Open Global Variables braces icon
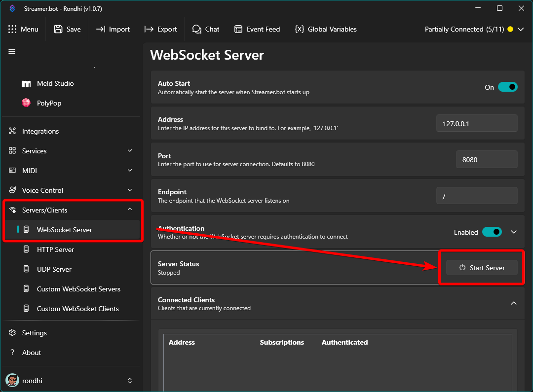 300,29
